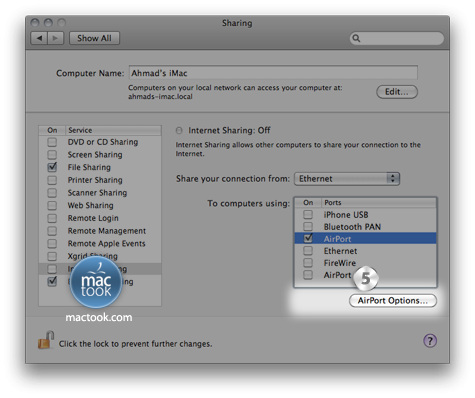475x398 pixels.
Task: Go forward with the right arrow button
Action: [56, 38]
